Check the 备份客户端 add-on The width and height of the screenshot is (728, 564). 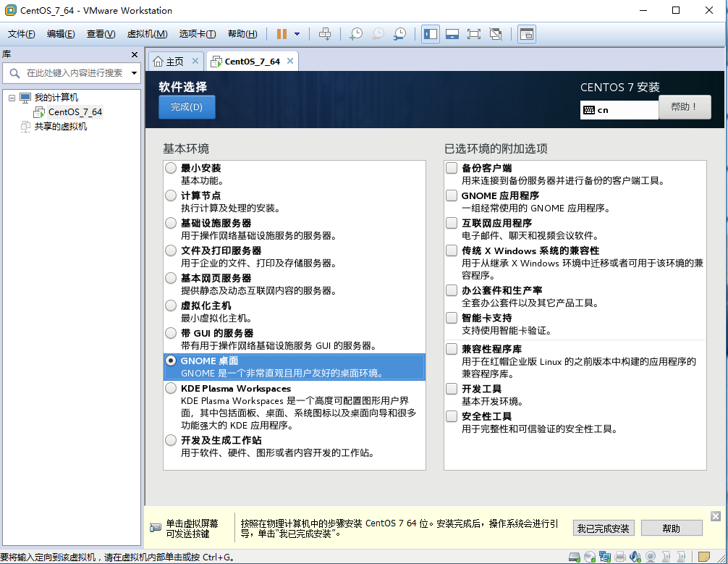click(x=452, y=168)
